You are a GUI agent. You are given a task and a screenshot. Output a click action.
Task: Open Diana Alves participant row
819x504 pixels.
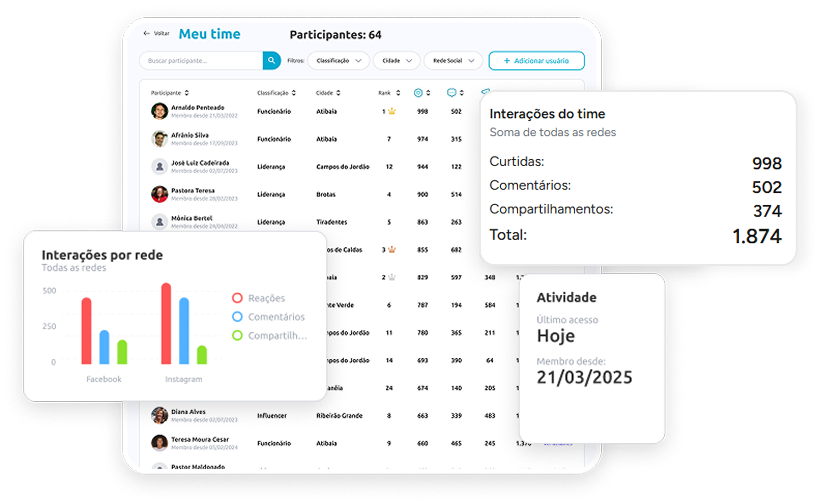[x=188, y=412]
